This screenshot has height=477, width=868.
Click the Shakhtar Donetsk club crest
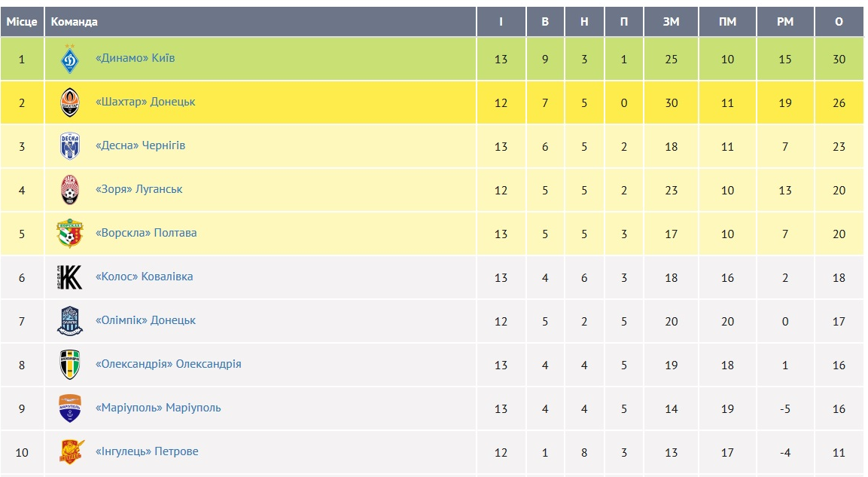click(x=70, y=102)
